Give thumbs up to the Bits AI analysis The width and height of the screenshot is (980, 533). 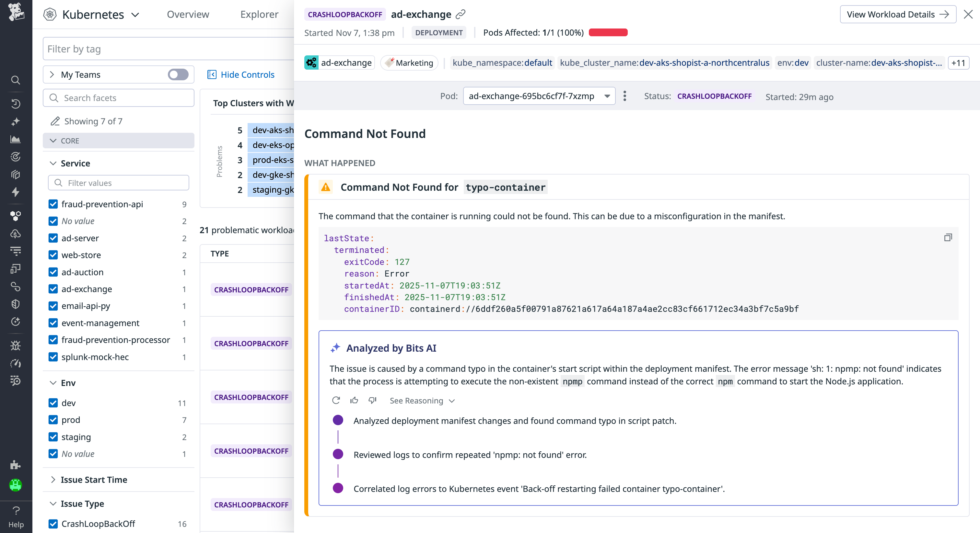(354, 400)
